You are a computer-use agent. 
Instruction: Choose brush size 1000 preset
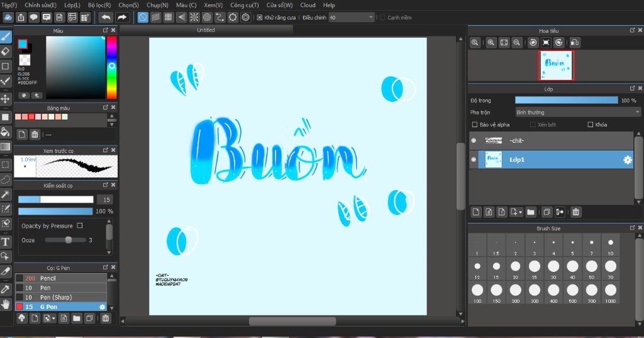coord(610,293)
